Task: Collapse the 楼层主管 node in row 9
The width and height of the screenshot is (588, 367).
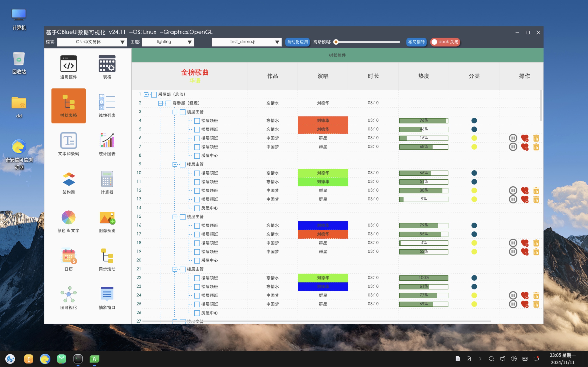Action: tap(175, 165)
